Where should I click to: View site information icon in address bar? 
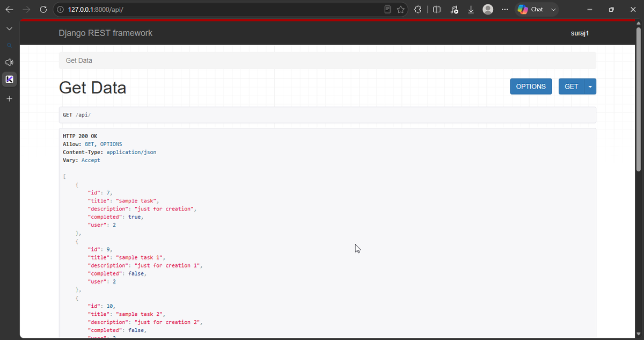point(61,10)
